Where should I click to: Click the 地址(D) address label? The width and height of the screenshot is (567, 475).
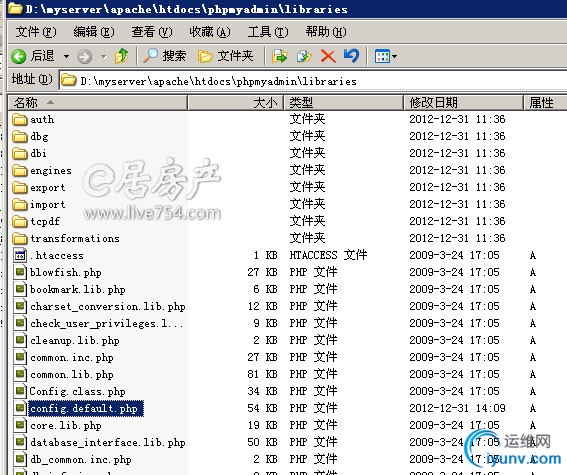click(x=32, y=79)
